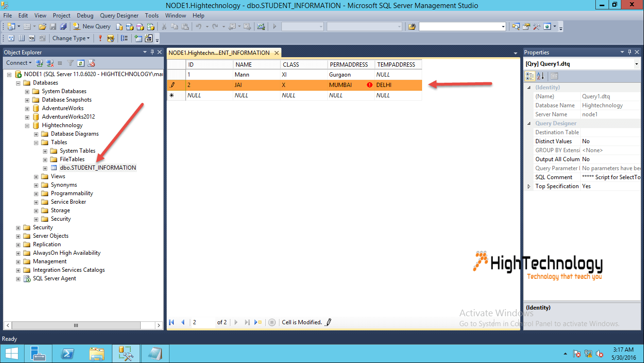Click the Analysis Services DMX Query icon
The height and width of the screenshot is (363, 644).
pos(140,26)
